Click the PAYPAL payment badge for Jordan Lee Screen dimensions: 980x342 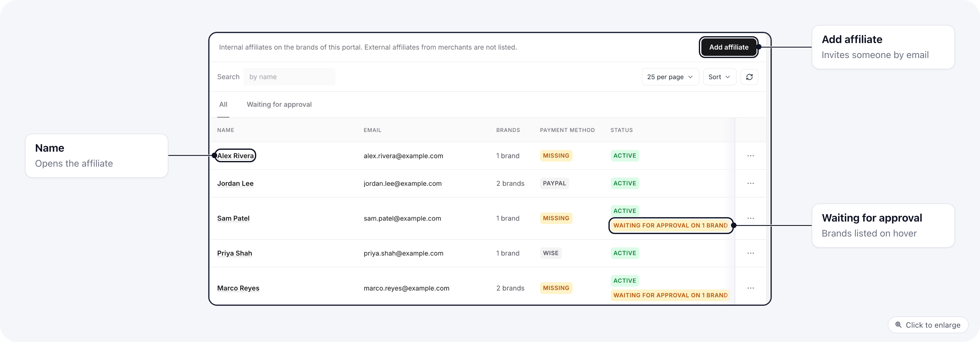point(554,183)
